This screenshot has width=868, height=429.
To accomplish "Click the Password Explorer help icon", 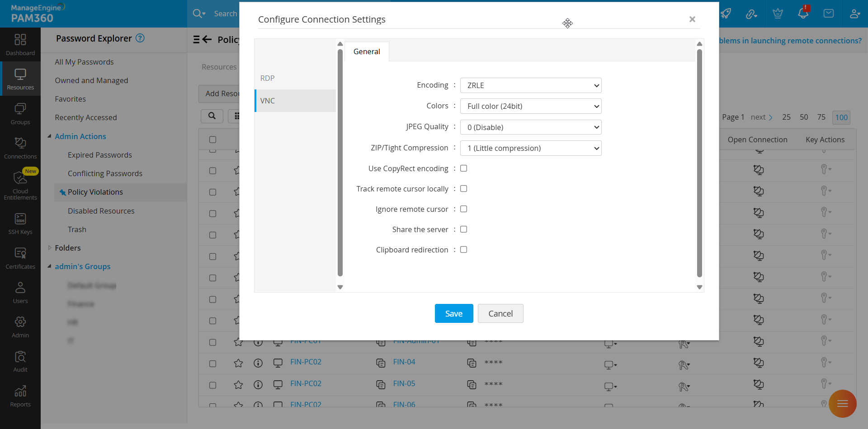I will point(141,38).
